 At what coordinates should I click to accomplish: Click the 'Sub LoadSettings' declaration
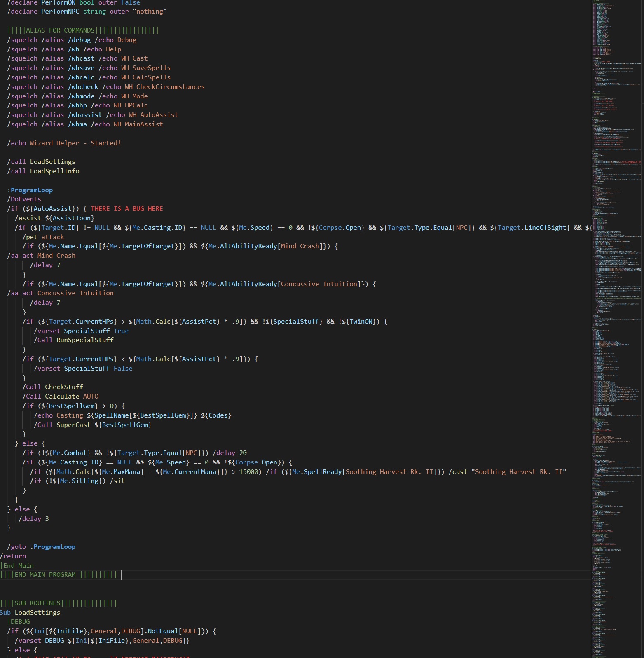pos(30,613)
